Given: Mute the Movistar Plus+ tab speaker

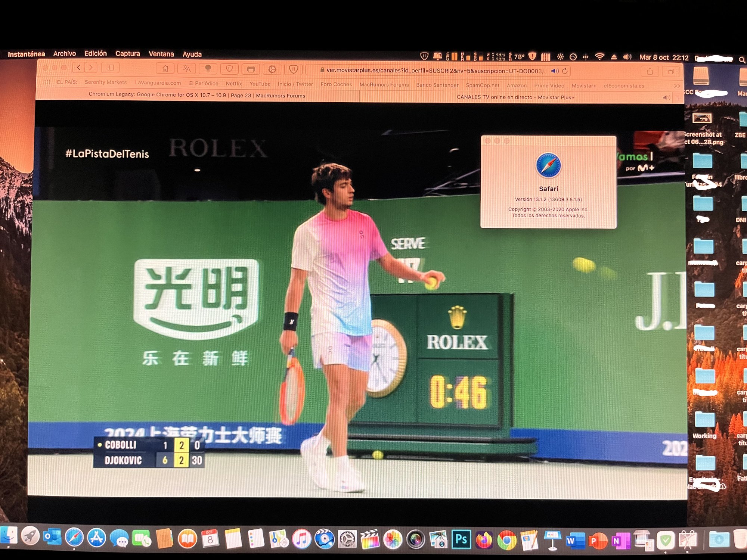Looking at the screenshot, I should [x=666, y=98].
